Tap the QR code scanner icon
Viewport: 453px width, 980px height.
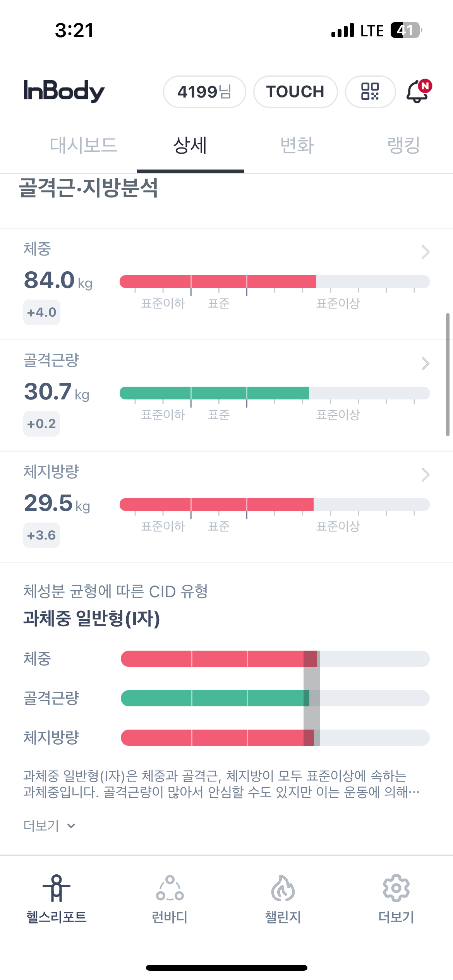(370, 92)
